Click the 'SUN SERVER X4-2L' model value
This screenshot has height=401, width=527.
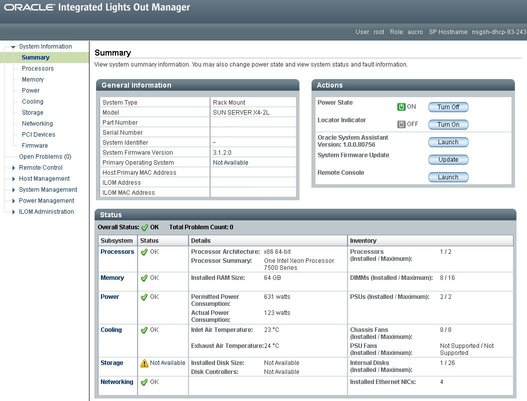[x=241, y=113]
